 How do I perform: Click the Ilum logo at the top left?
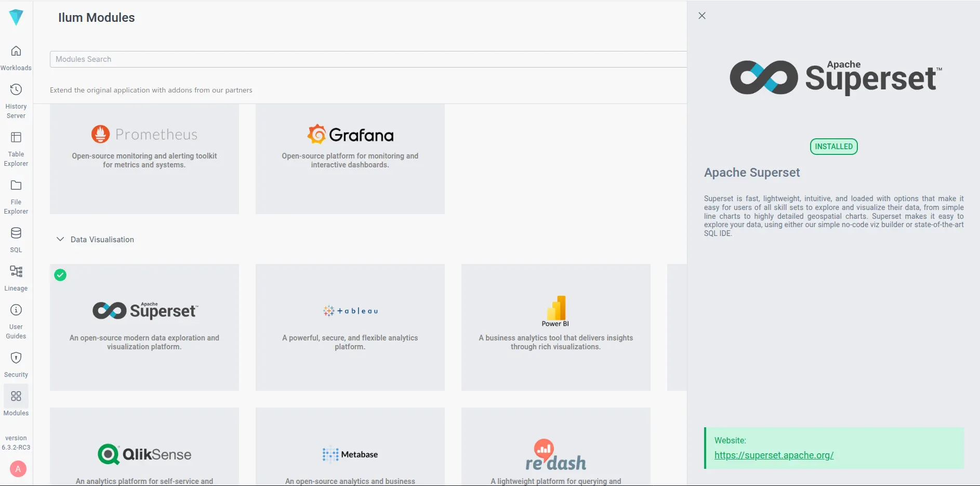[x=16, y=17]
